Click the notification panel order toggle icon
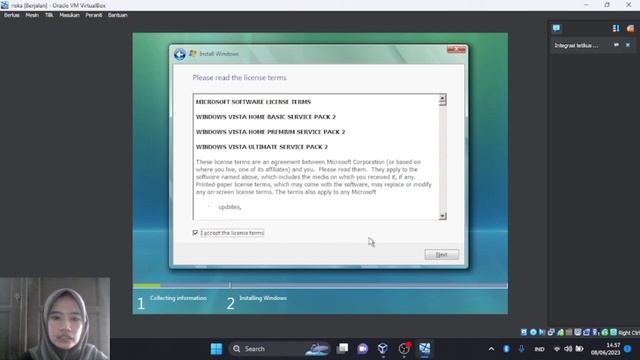The image size is (640, 360). (616, 28)
